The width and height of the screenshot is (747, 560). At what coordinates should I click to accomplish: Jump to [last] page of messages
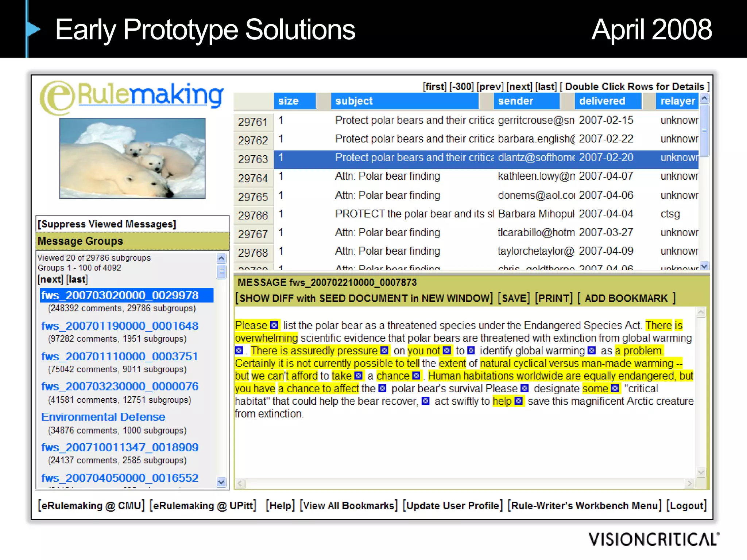click(x=546, y=87)
